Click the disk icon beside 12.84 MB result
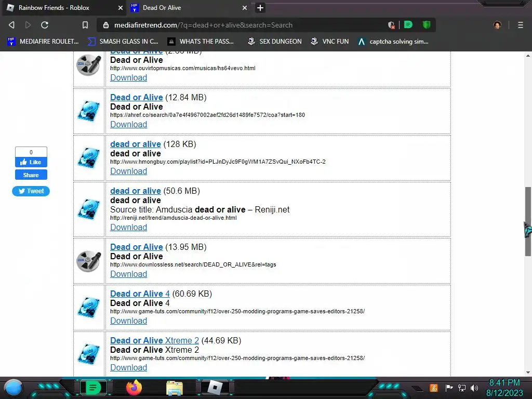 88,111
